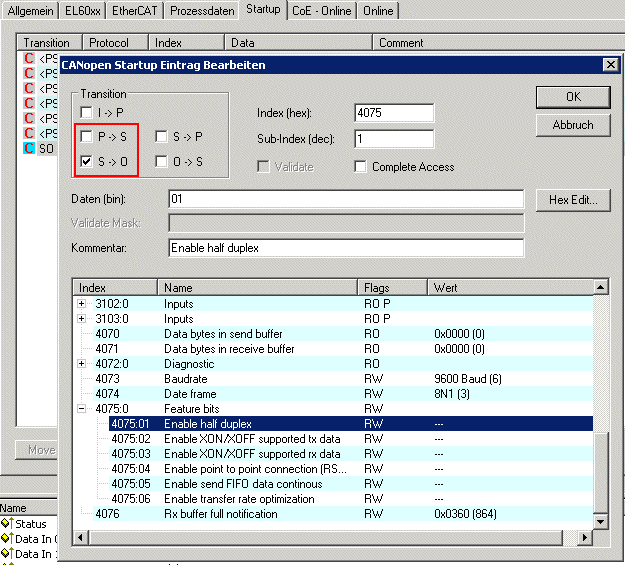Select the Startup tab
This screenshot has height=565, width=625.
coord(263,9)
